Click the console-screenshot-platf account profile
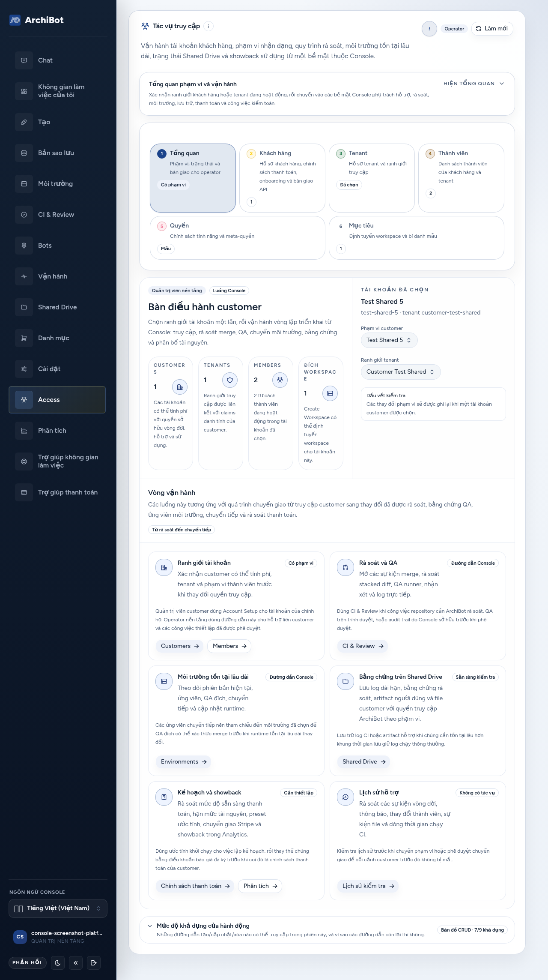Image resolution: width=548 pixels, height=980 pixels. [x=58, y=937]
